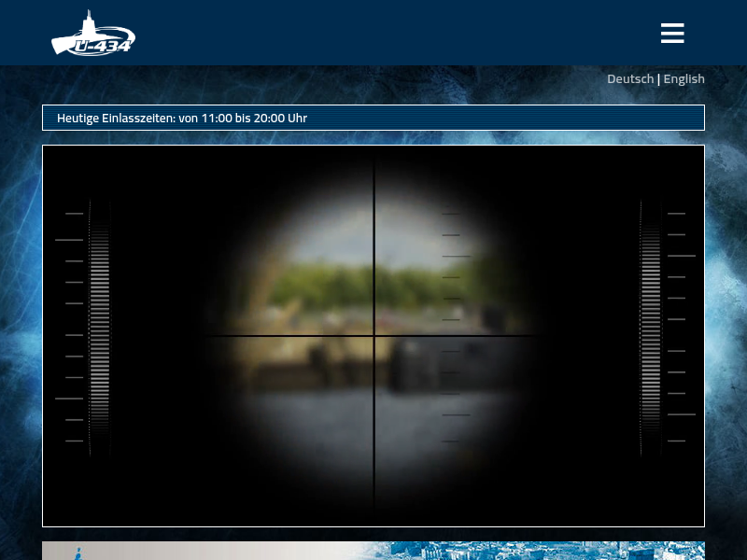The image size is (747, 560).
Task: Switch site language to English
Action: (684, 79)
